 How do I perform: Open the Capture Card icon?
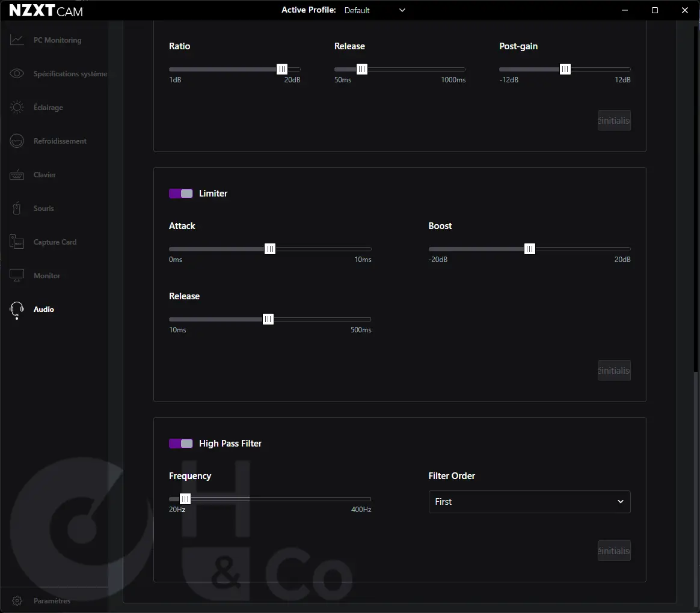(x=17, y=242)
